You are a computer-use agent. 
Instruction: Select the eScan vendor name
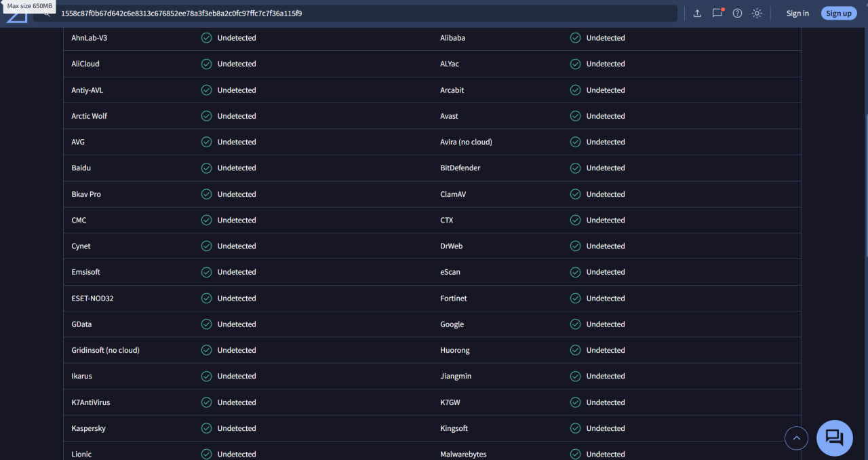(450, 272)
